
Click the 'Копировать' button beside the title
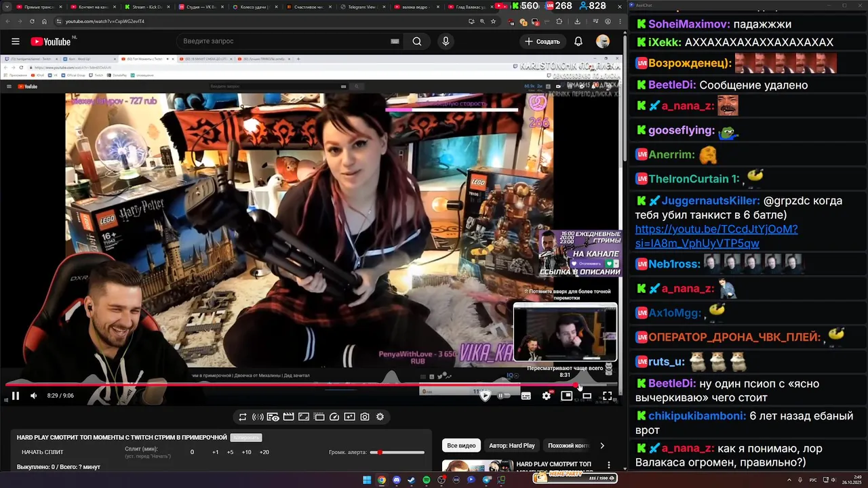click(245, 438)
